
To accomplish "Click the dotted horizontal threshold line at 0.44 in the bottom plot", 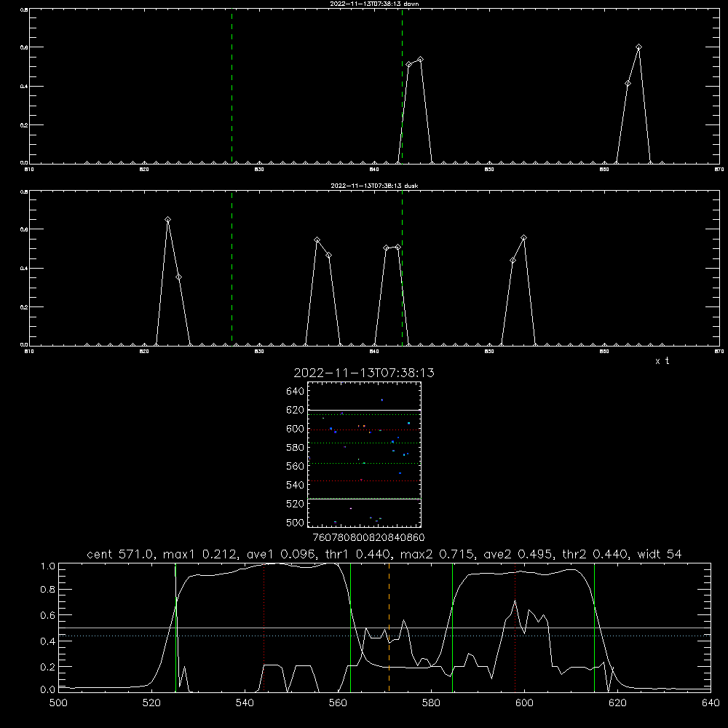I will point(385,636).
